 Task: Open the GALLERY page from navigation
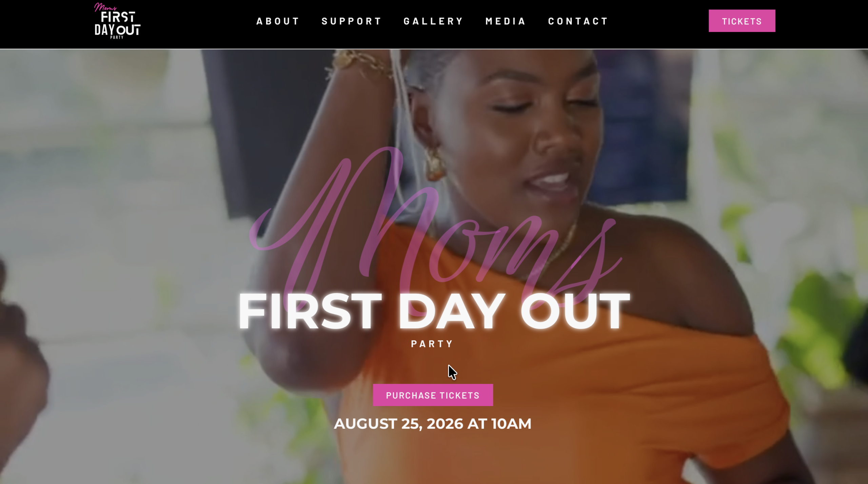pyautogui.click(x=433, y=21)
